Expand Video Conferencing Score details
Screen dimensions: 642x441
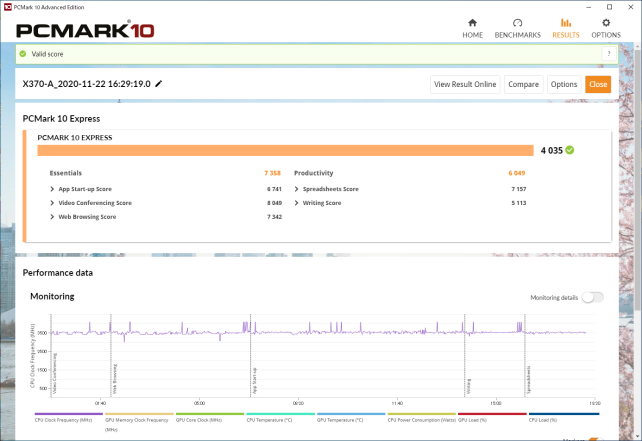click(x=52, y=203)
